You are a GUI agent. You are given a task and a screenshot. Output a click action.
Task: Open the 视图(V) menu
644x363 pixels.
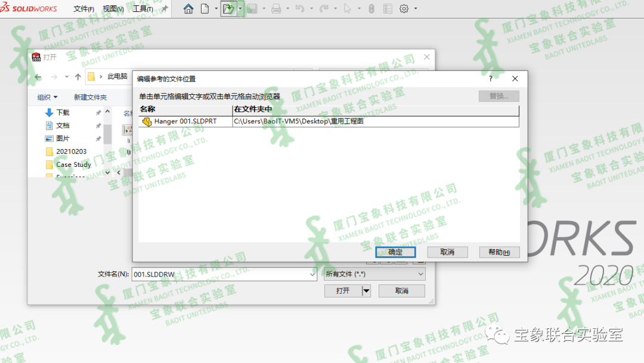113,8
